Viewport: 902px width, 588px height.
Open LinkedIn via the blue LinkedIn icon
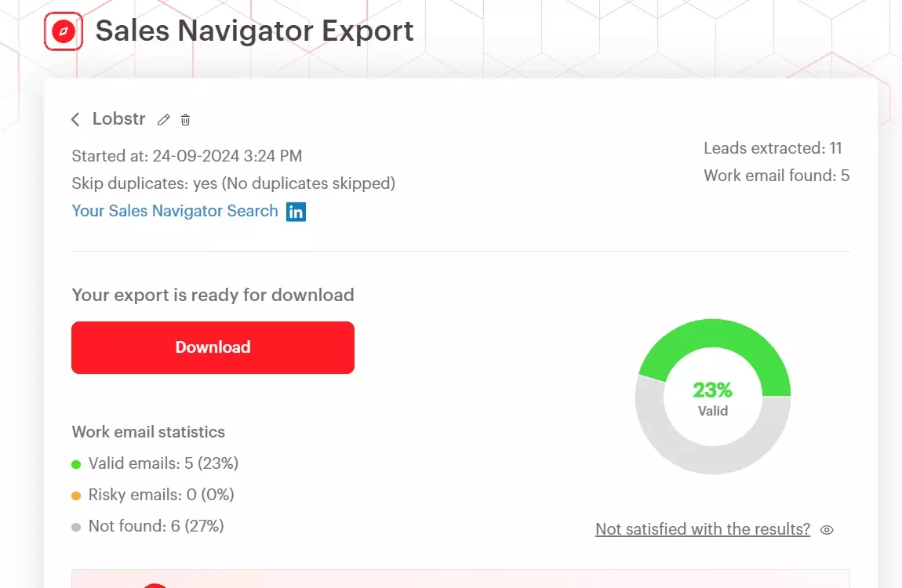296,211
